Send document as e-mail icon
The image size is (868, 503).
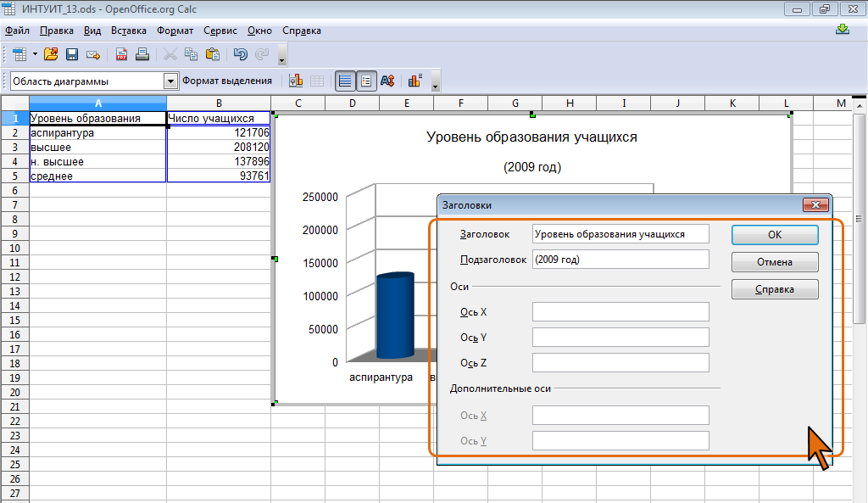pos(93,54)
